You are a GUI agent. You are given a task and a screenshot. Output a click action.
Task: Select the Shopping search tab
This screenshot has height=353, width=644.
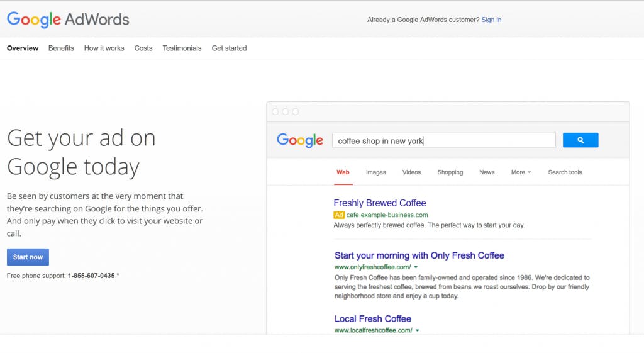pyautogui.click(x=450, y=172)
